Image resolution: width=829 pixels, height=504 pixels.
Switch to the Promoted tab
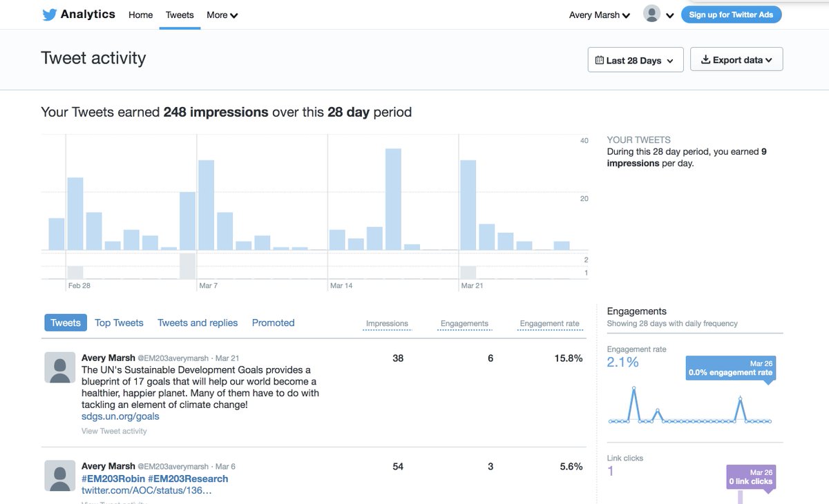tap(273, 322)
